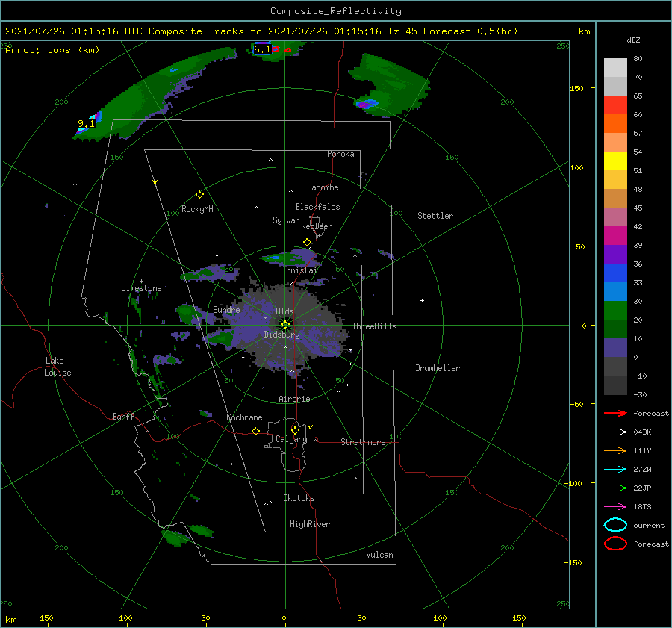Click the Blackfalds city label
Viewport: 672px width, 628px height.
tap(317, 207)
